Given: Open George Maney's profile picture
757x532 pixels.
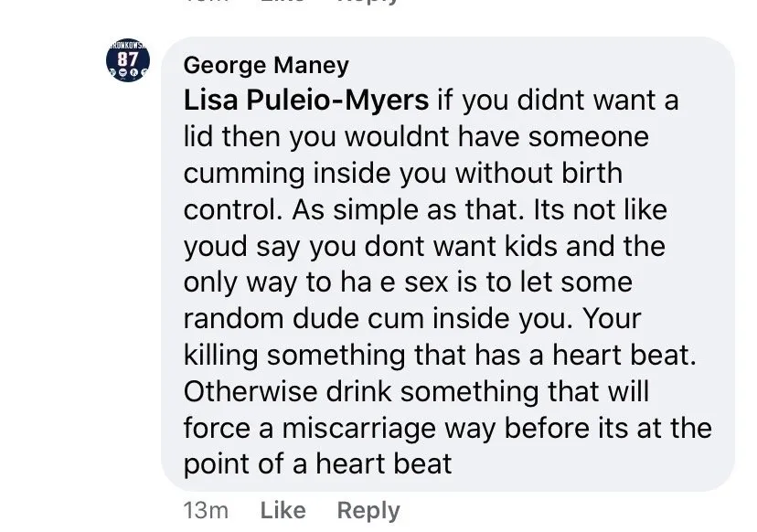Looking at the screenshot, I should coord(128,62).
